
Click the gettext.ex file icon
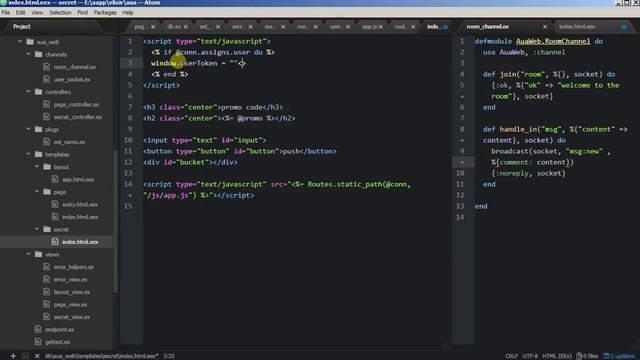(x=38, y=342)
